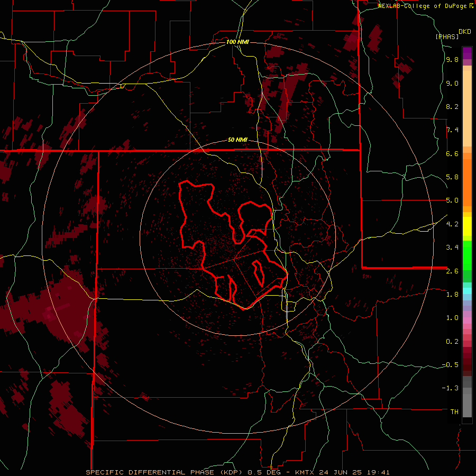Screen dimensions: 476x476
Task: Click the 1.0 value on the scale
Action: 452,318
